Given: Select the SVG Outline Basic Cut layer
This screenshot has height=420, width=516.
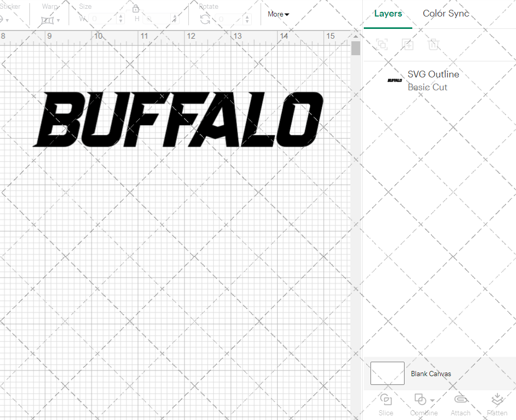Looking at the screenshot, I should [433, 80].
